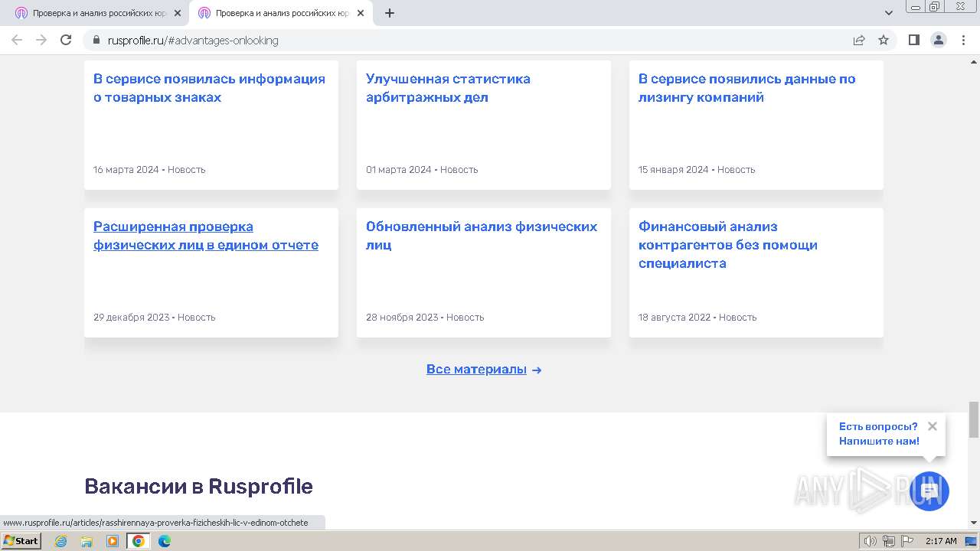This screenshot has width=980, height=551.
Task: Open the Chrome profile avatar
Action: [x=939, y=40]
